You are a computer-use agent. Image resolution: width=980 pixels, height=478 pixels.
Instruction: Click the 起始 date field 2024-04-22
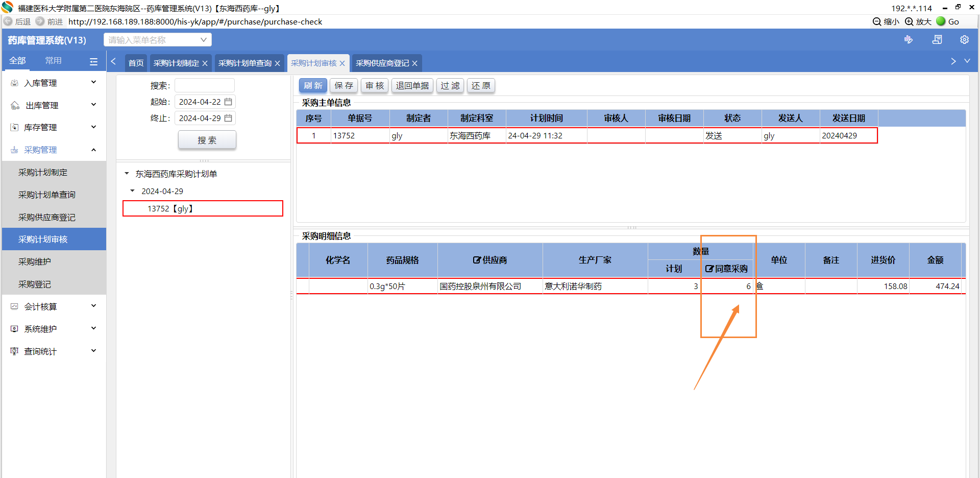tap(205, 102)
